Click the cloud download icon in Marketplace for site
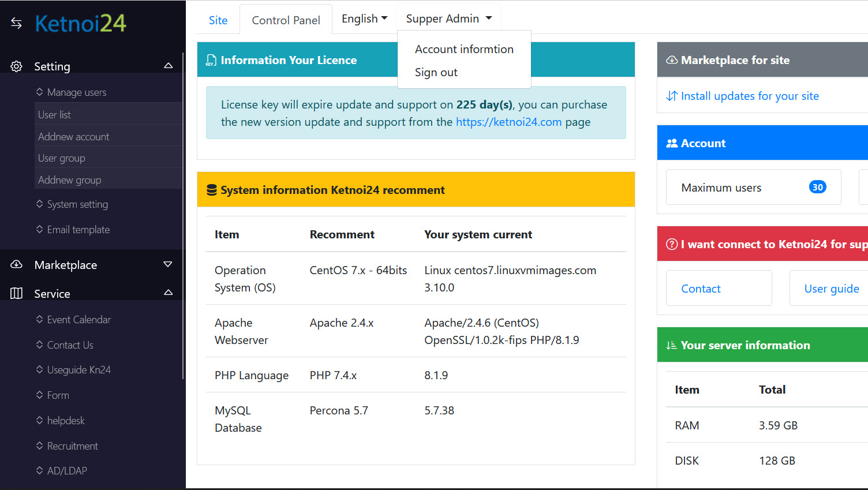This screenshot has height=490, width=868. (672, 60)
